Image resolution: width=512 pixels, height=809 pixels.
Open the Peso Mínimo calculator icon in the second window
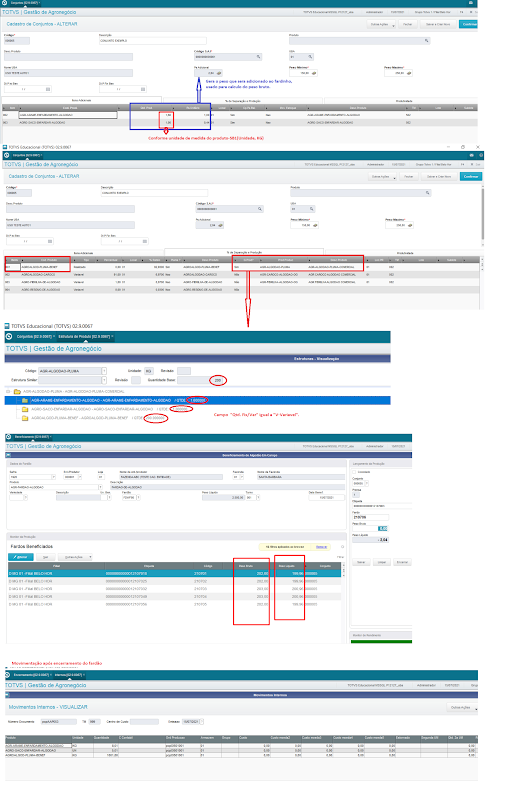pos(315,225)
